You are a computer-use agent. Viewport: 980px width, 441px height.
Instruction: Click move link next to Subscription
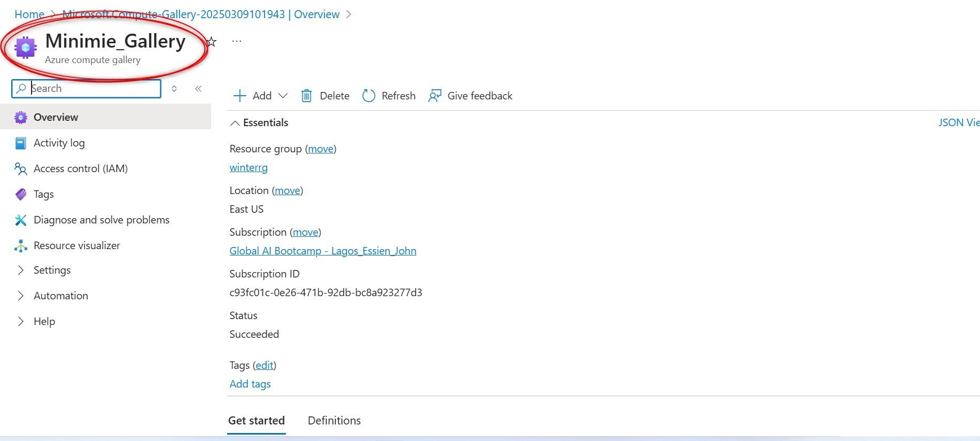tap(306, 232)
